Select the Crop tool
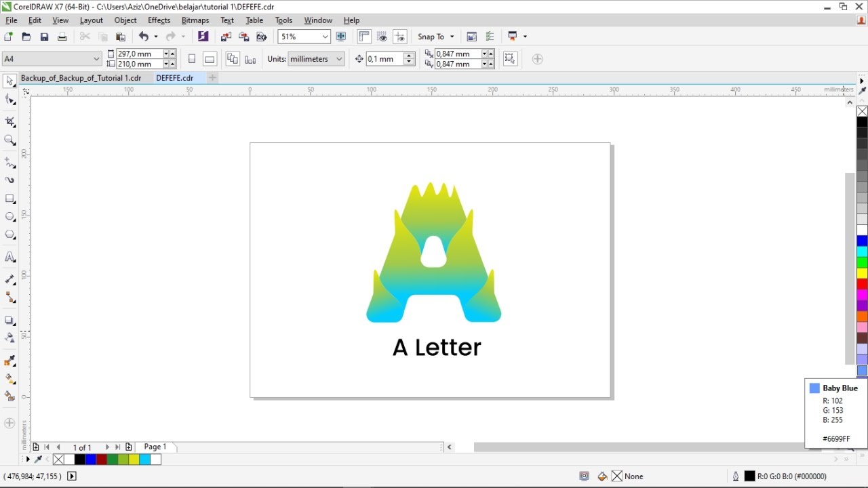 (9, 122)
